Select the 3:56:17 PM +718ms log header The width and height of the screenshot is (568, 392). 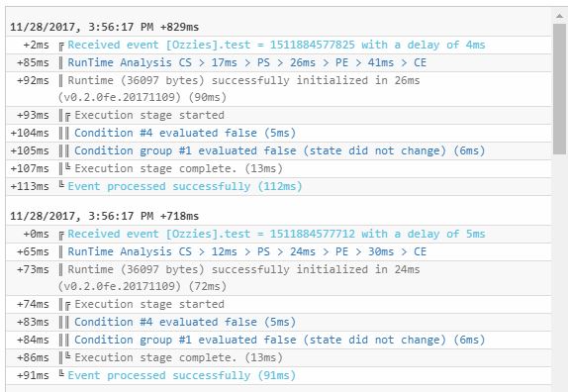(104, 216)
